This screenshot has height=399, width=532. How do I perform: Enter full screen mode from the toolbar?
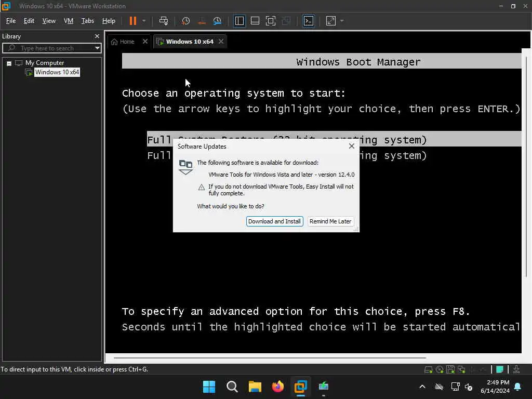pyautogui.click(x=270, y=21)
